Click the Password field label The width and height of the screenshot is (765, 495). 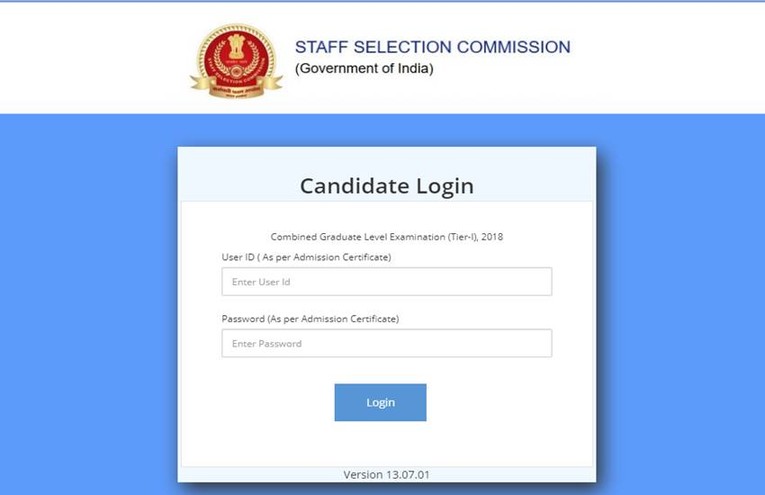coord(310,318)
